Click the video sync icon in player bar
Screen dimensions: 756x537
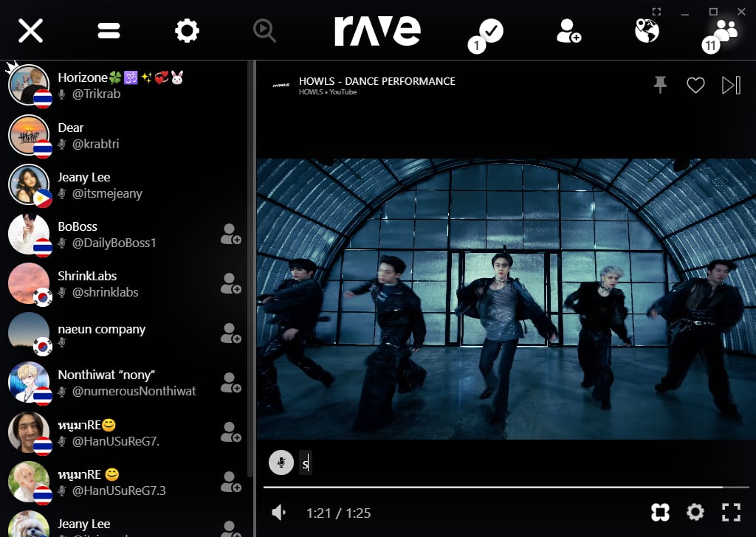tap(661, 513)
